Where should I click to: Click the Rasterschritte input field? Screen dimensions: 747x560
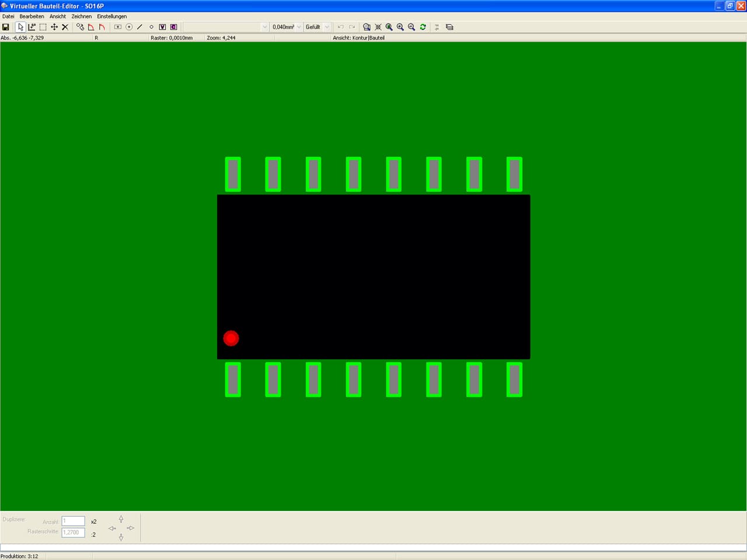(x=74, y=533)
